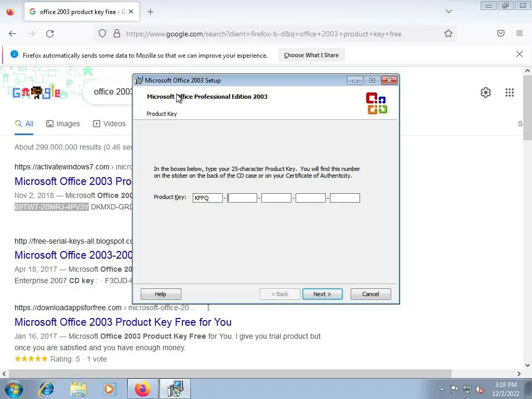Open Microsoft Office 2003 Product Key Free for You

coord(123,322)
